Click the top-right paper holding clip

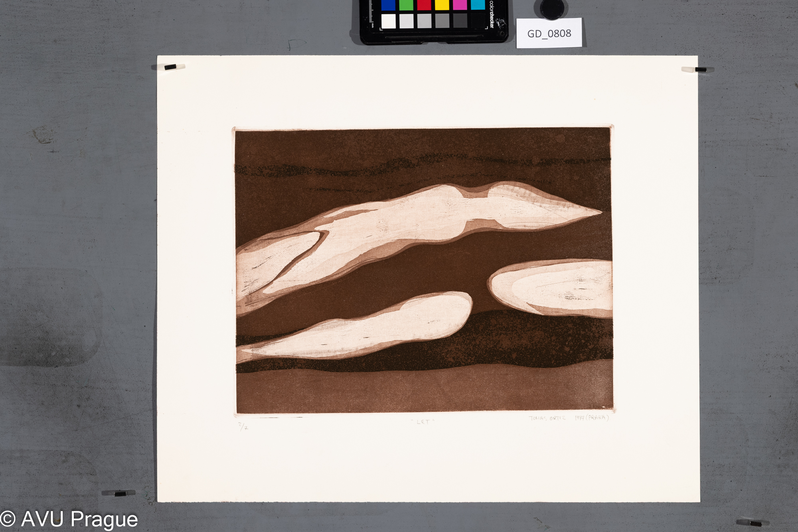(x=700, y=70)
